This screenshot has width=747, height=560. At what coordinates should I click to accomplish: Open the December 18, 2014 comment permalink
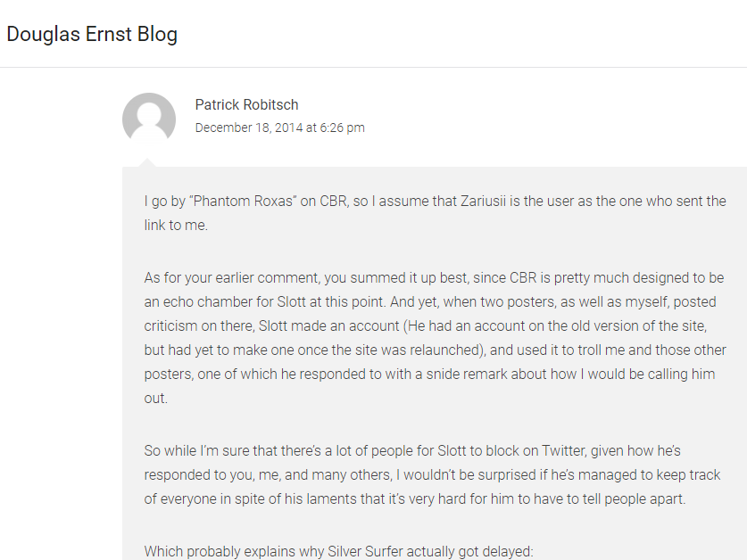[x=279, y=128]
